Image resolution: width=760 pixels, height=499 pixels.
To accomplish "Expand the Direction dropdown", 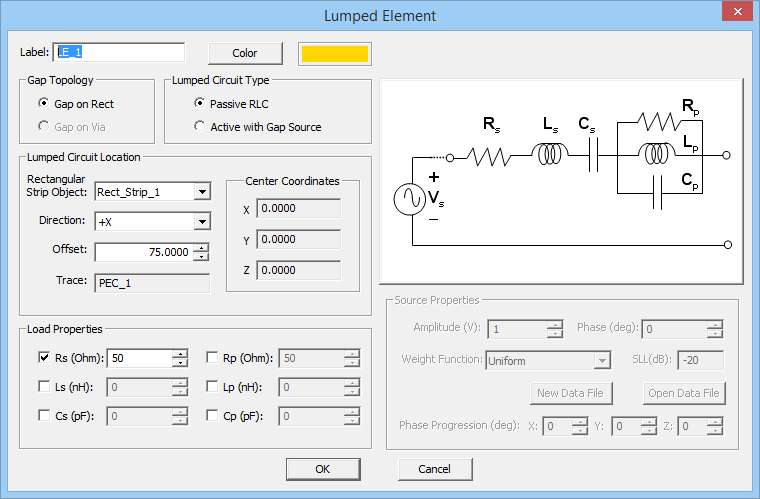I will (202, 222).
